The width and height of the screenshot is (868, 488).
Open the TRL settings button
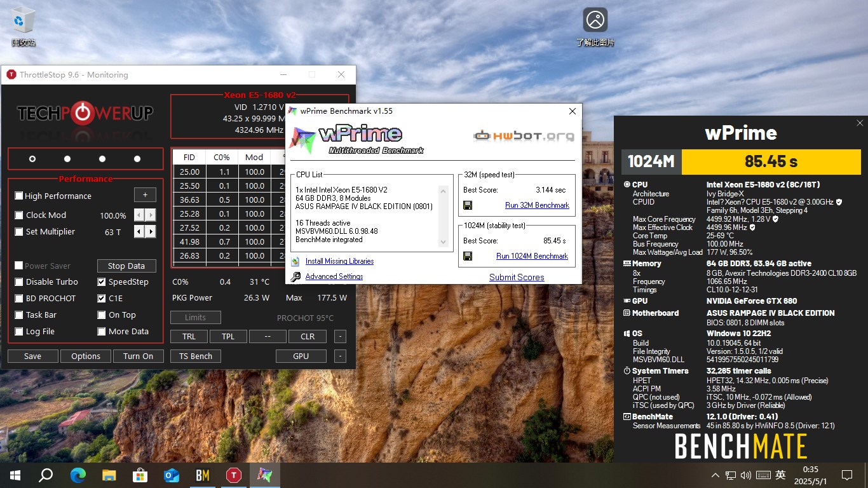(189, 337)
